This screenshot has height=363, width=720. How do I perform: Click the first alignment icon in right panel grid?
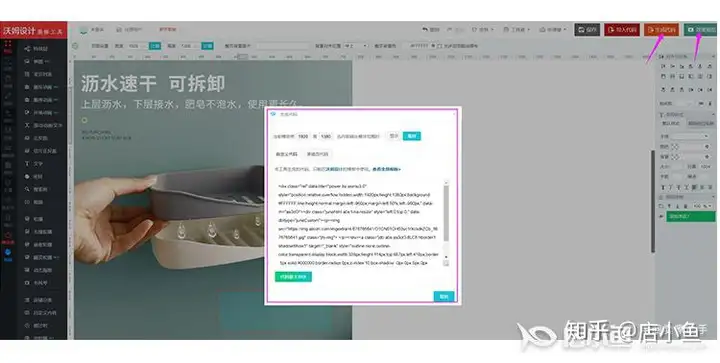click(x=663, y=67)
